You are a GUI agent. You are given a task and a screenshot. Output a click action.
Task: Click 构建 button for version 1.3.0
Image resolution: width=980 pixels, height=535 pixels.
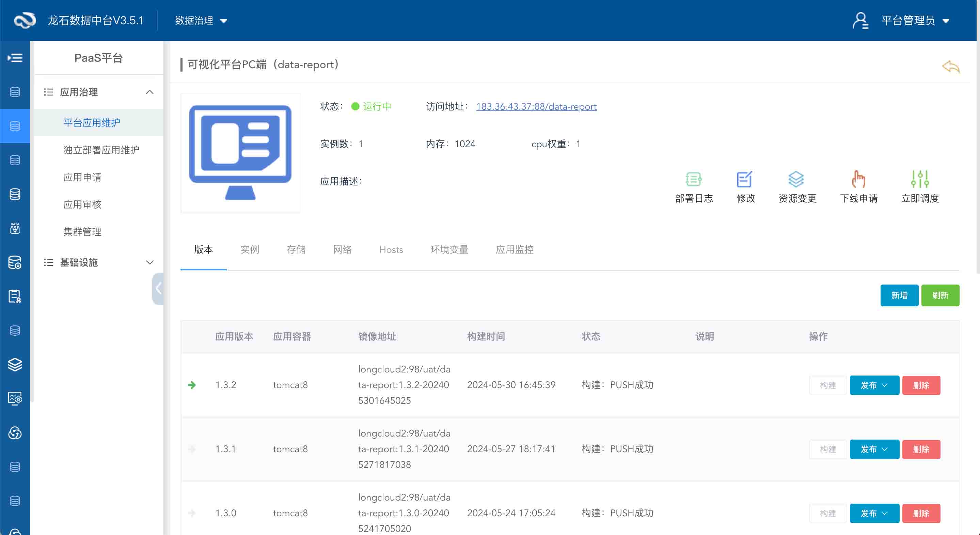[828, 513]
